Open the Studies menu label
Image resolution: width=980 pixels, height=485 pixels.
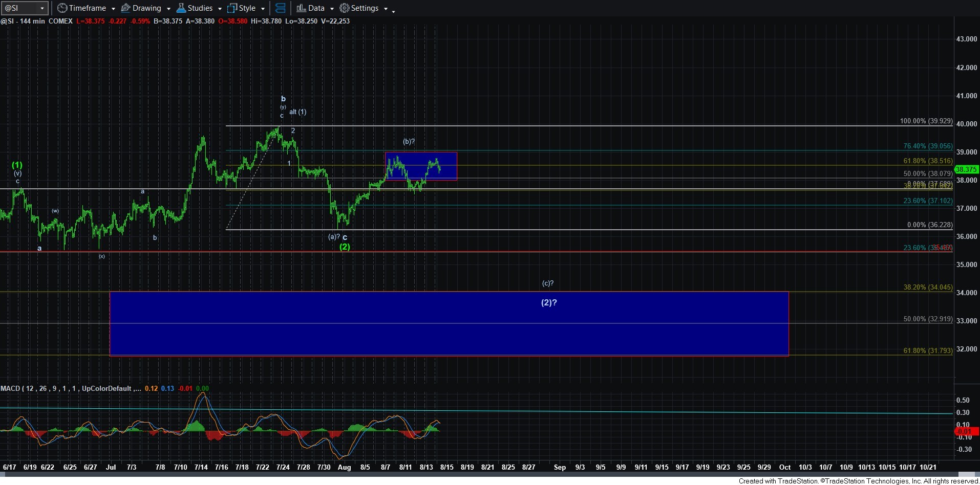click(x=200, y=8)
